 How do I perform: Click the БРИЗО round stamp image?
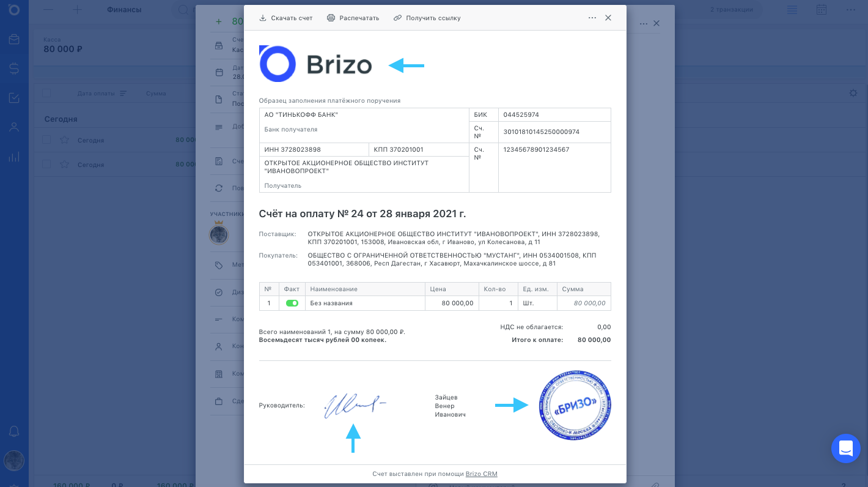coord(575,405)
